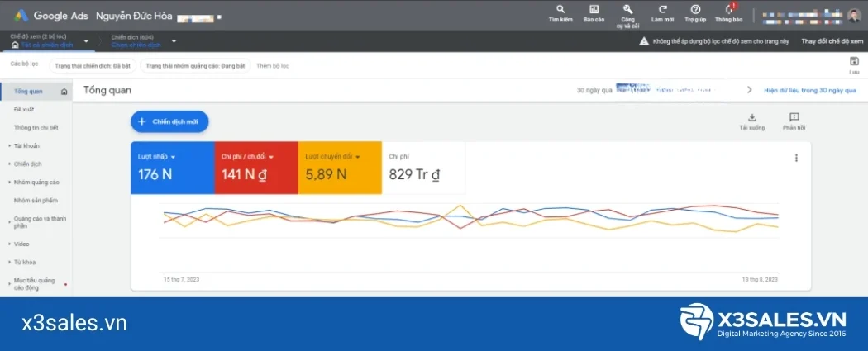Viewport: 868px width, 351px height.
Task: Open Trợ giúp help icon
Action: [x=696, y=9]
